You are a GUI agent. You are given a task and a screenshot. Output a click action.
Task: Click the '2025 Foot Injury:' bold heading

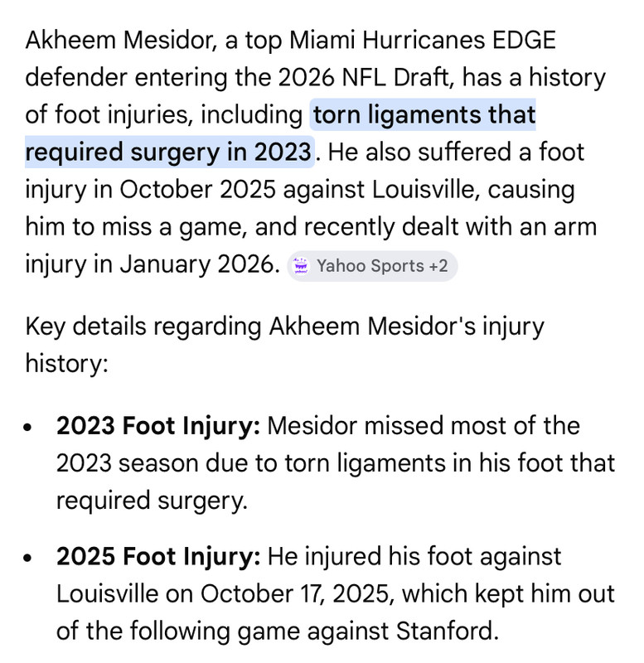(158, 556)
